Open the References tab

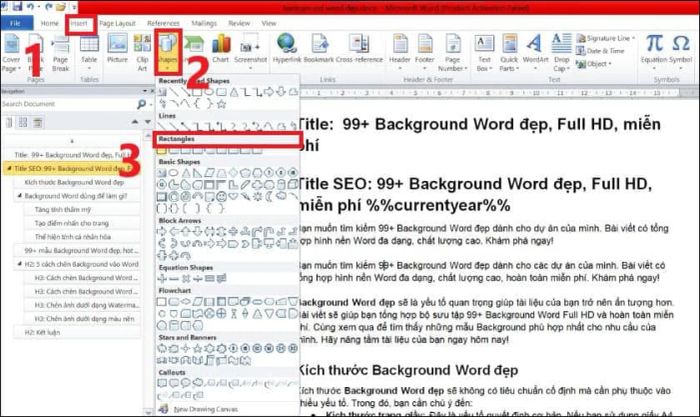pyautogui.click(x=163, y=23)
